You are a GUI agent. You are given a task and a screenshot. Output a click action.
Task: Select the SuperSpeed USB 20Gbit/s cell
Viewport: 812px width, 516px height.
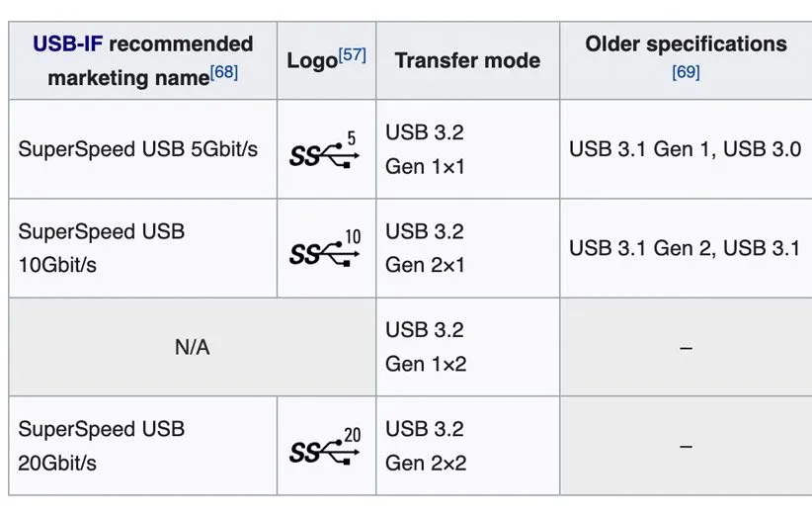pyautogui.click(x=101, y=446)
